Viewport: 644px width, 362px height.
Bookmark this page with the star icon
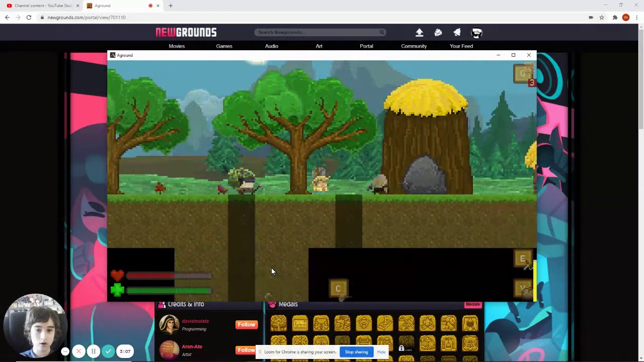tap(602, 17)
